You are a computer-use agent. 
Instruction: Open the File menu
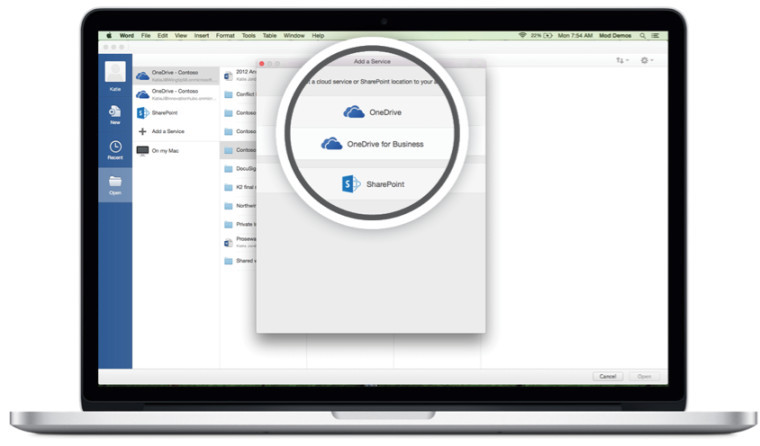[x=146, y=35]
